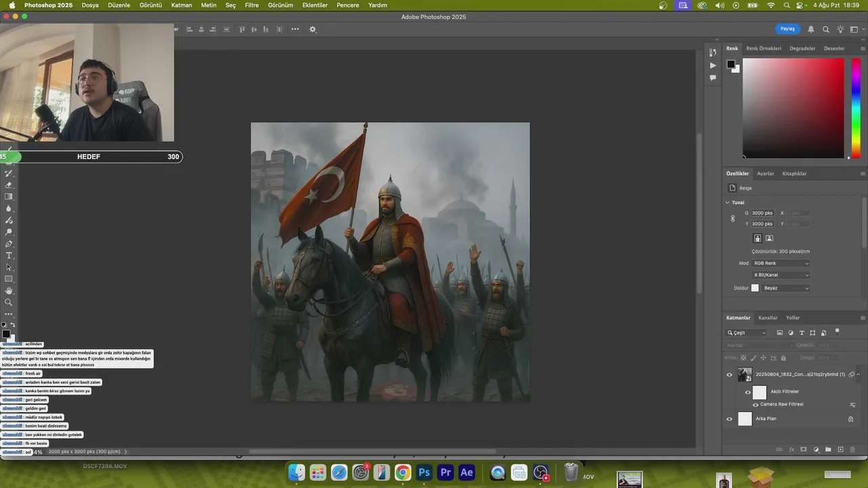The height and width of the screenshot is (488, 868).
Task: Click the Doldur white fill swatch
Action: tap(755, 288)
